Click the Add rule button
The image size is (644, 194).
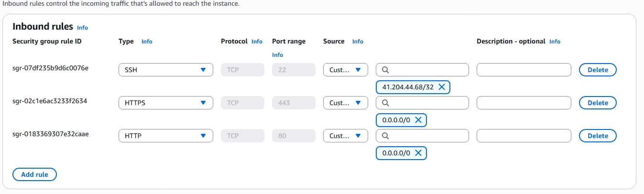pyautogui.click(x=34, y=174)
